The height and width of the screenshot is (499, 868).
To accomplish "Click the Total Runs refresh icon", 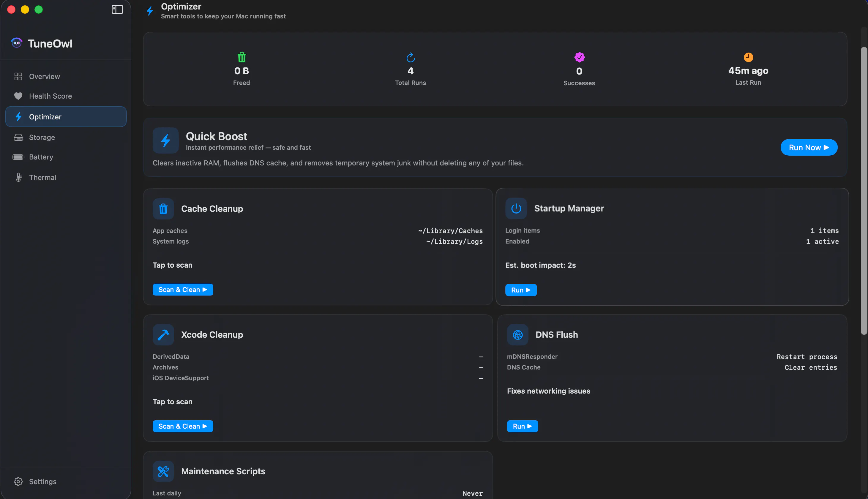I will tap(411, 57).
